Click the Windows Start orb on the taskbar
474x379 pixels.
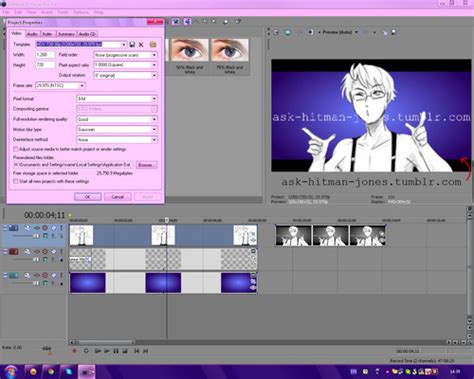tap(11, 372)
